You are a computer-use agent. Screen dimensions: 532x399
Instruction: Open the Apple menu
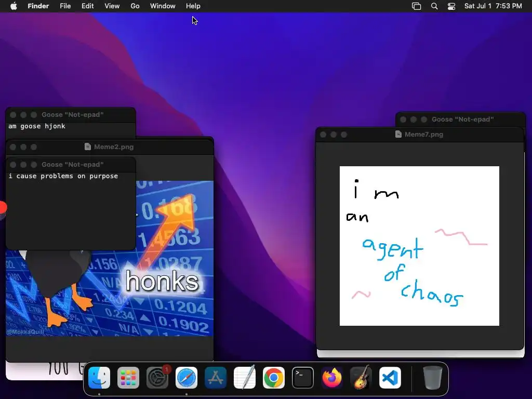click(x=14, y=6)
